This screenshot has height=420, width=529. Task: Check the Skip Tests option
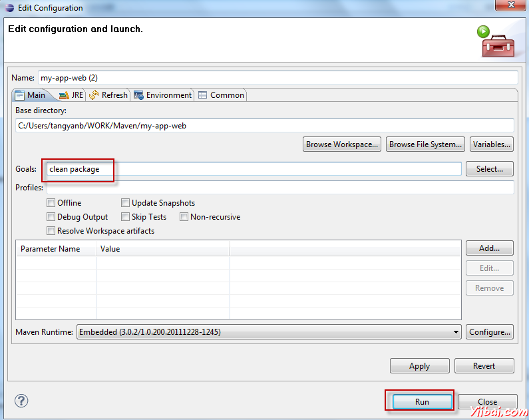(126, 217)
